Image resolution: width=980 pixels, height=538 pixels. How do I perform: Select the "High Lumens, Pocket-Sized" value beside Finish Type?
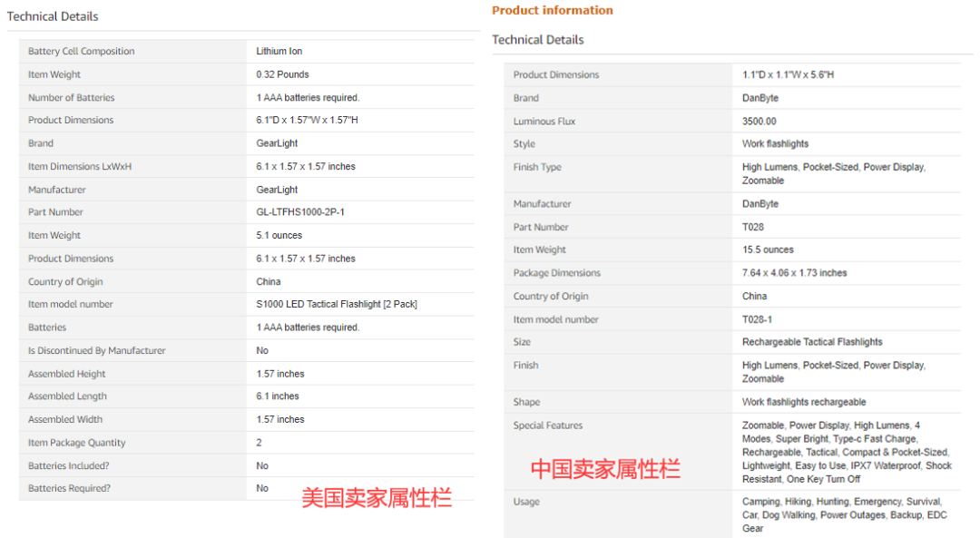pyautogui.click(x=834, y=173)
